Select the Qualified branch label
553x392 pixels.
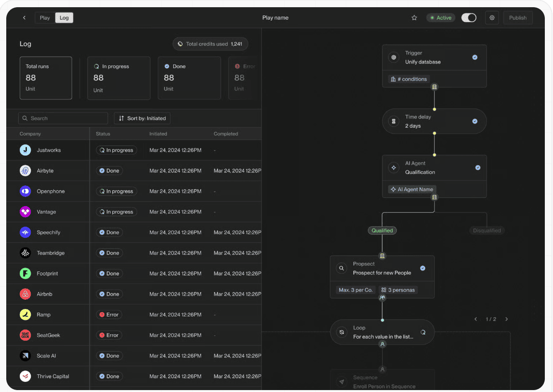382,230
